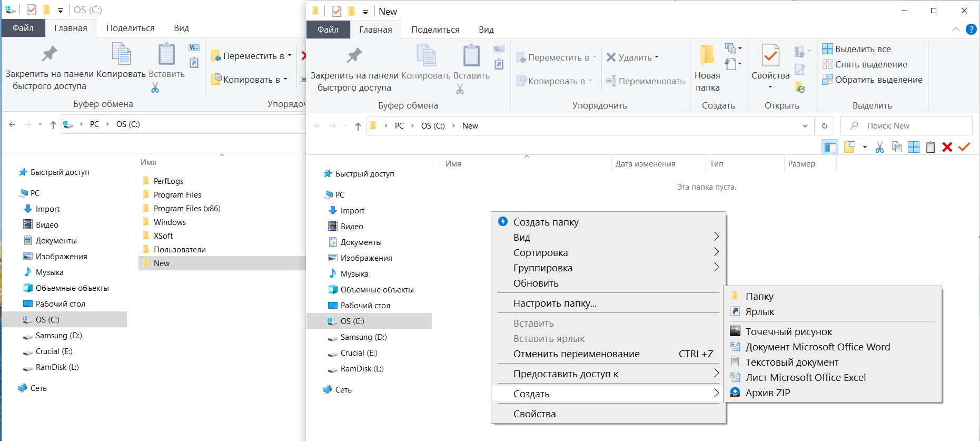Switch to the Вид ribbon tab in New window
Image resolution: width=980 pixels, height=441 pixels.
click(486, 30)
